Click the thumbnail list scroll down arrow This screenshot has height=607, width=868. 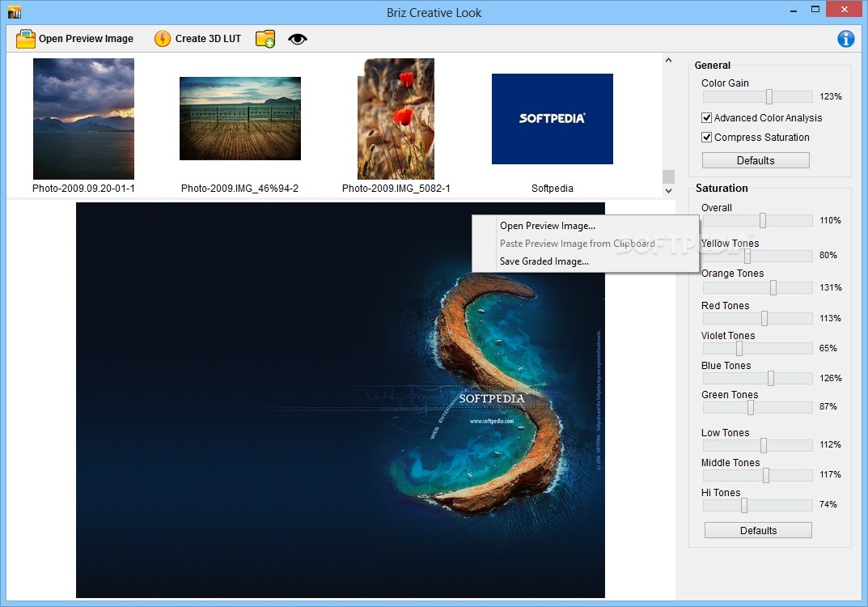tap(669, 190)
